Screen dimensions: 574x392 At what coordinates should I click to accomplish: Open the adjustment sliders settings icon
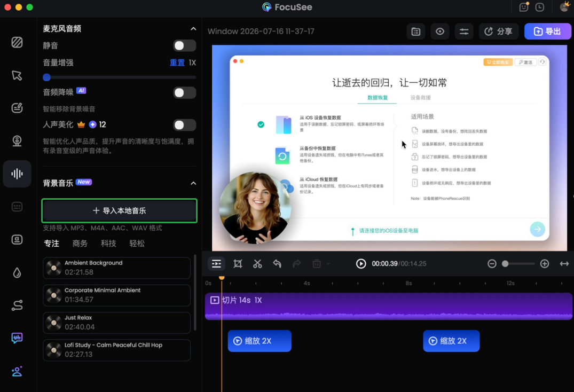(464, 32)
